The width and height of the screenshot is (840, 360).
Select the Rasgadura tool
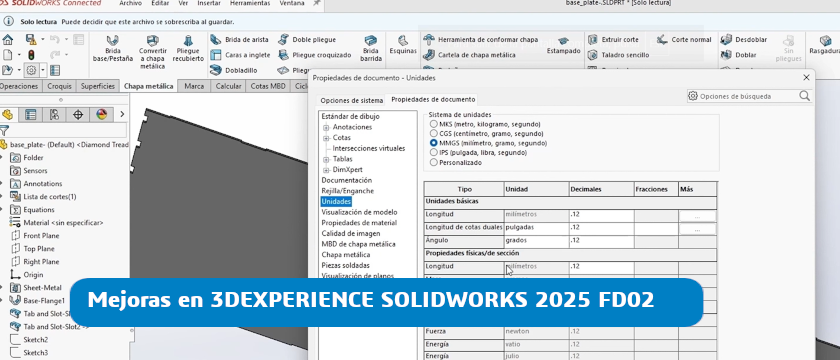[x=824, y=45]
